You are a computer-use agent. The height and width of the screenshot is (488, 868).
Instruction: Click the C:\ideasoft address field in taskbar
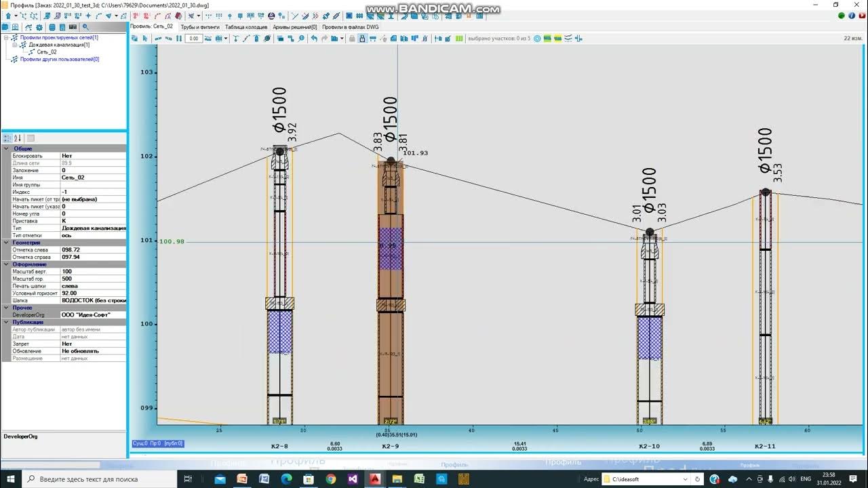pos(648,479)
